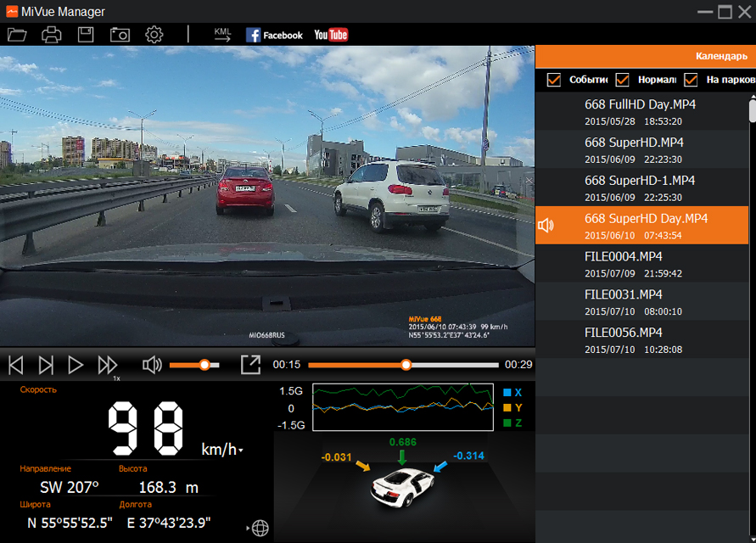Export the track using KML icon

[222, 35]
